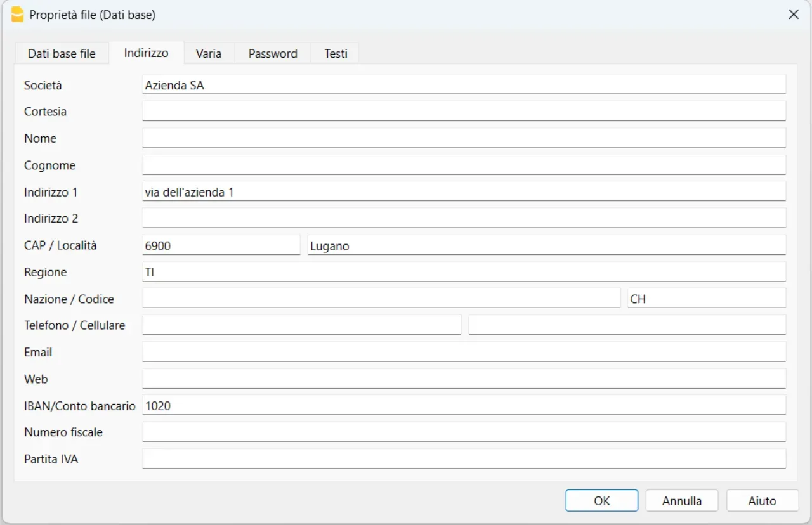
Task: Open the Varia tab
Action: coord(209,54)
